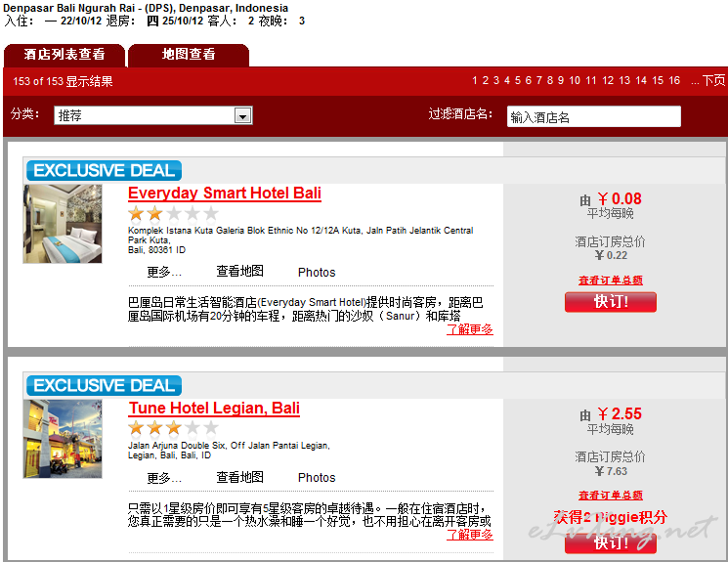Go to results page 14
728x562 pixels.
(x=641, y=81)
